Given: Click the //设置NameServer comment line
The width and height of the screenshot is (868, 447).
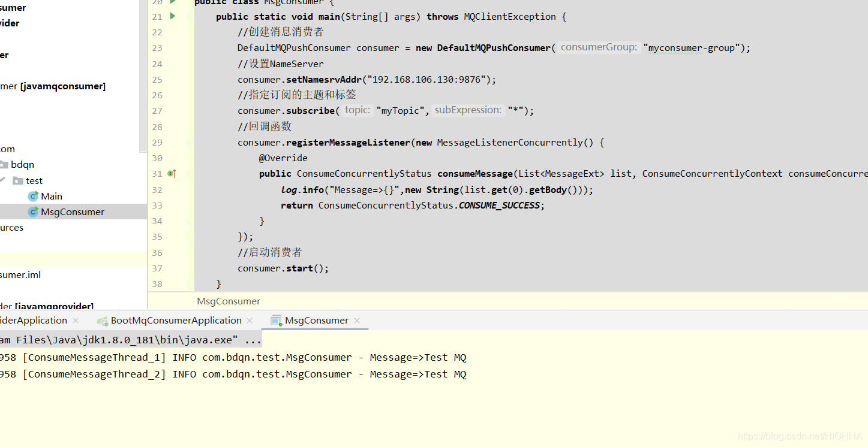Looking at the screenshot, I should click(281, 64).
